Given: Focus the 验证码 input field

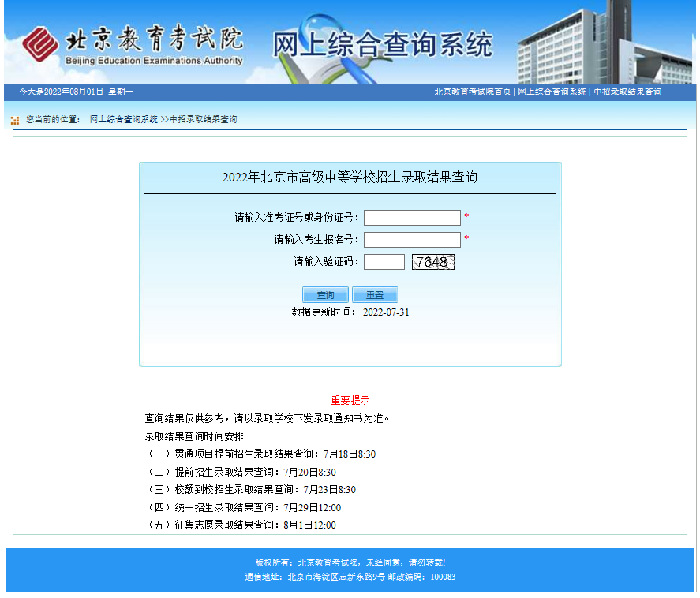Looking at the screenshot, I should click(x=384, y=262).
